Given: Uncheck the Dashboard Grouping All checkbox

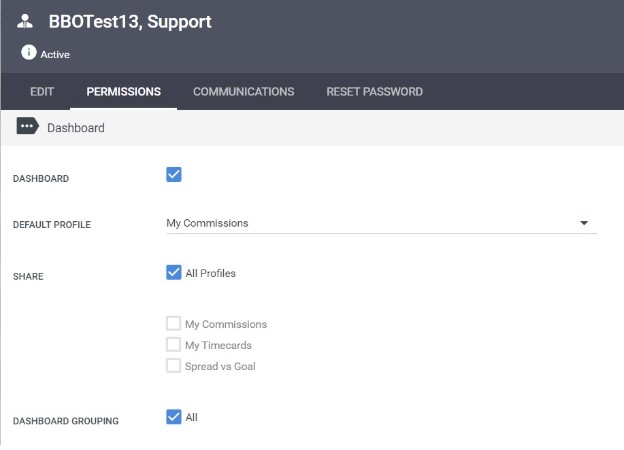Looking at the screenshot, I should (174, 417).
